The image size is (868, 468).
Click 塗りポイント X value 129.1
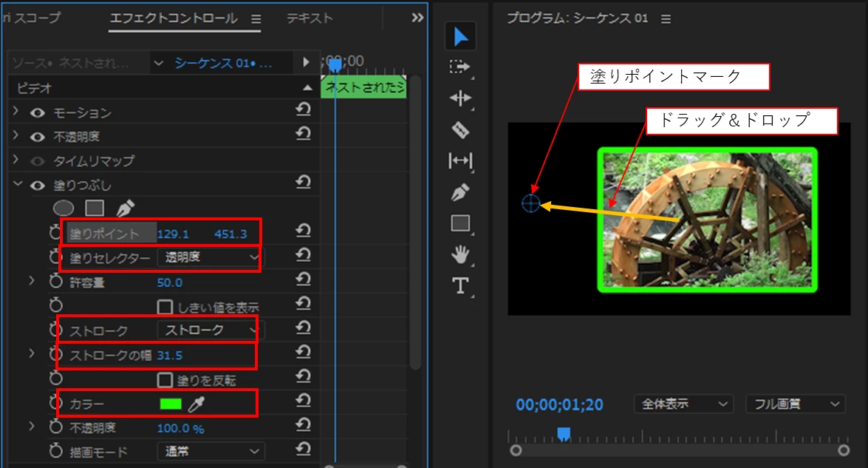pos(173,234)
